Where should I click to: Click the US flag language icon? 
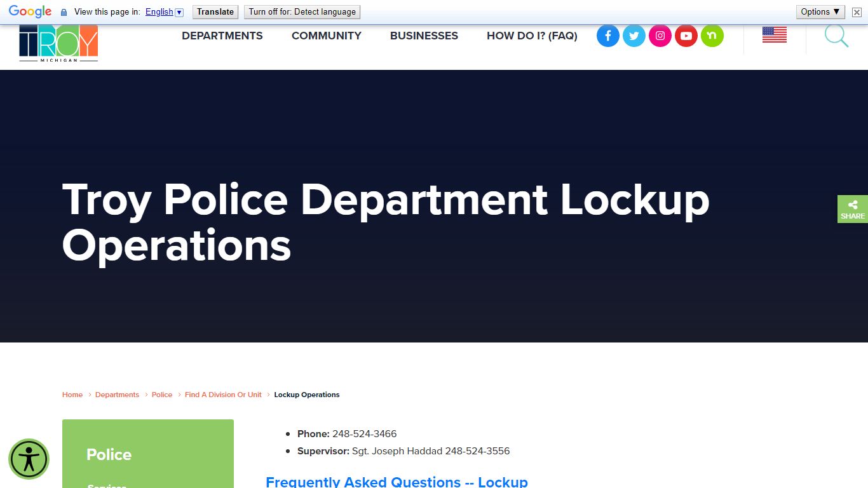(x=775, y=35)
